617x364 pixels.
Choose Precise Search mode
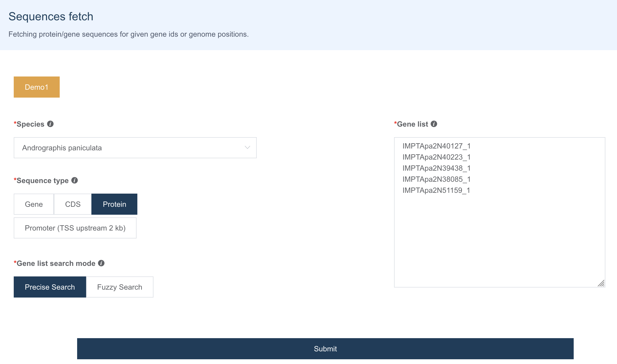pyautogui.click(x=50, y=287)
